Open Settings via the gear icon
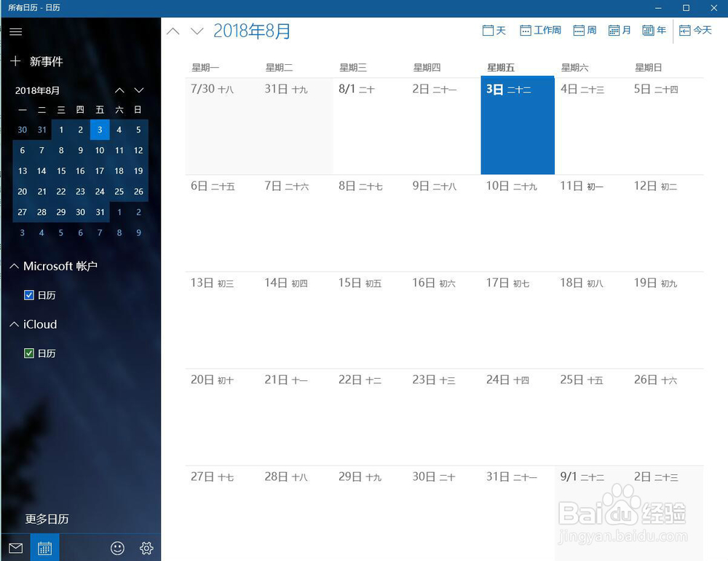The width and height of the screenshot is (728, 561). click(x=146, y=548)
